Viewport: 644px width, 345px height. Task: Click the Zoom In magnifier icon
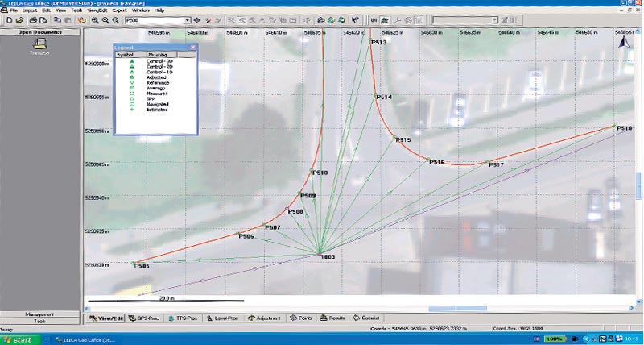95,19
